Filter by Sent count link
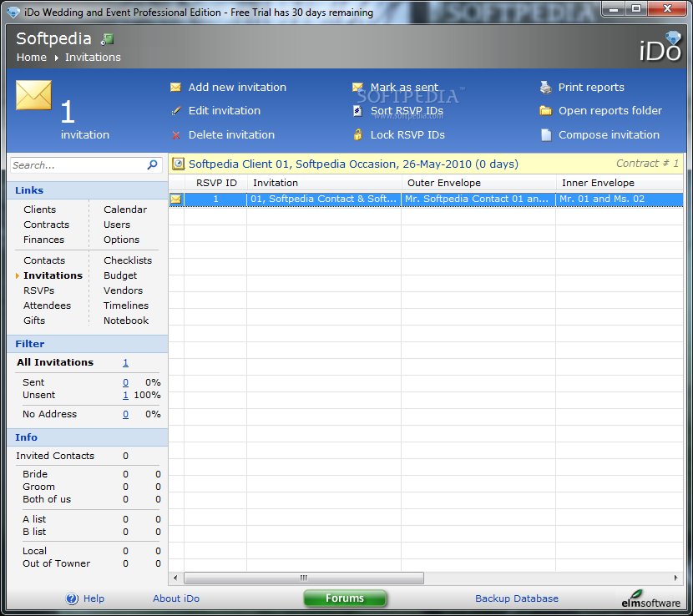Screen dimensions: 693x616 [125, 382]
